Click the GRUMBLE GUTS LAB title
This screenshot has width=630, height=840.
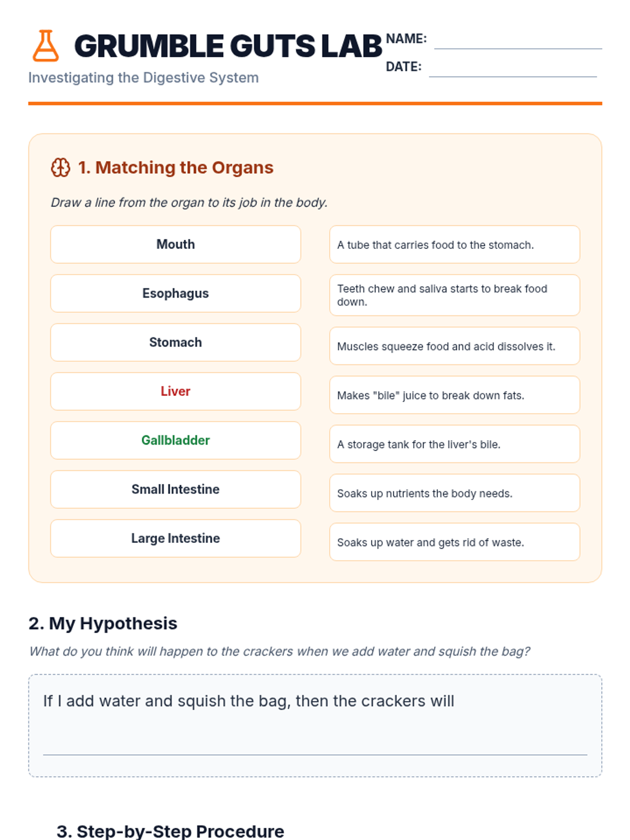click(x=228, y=46)
